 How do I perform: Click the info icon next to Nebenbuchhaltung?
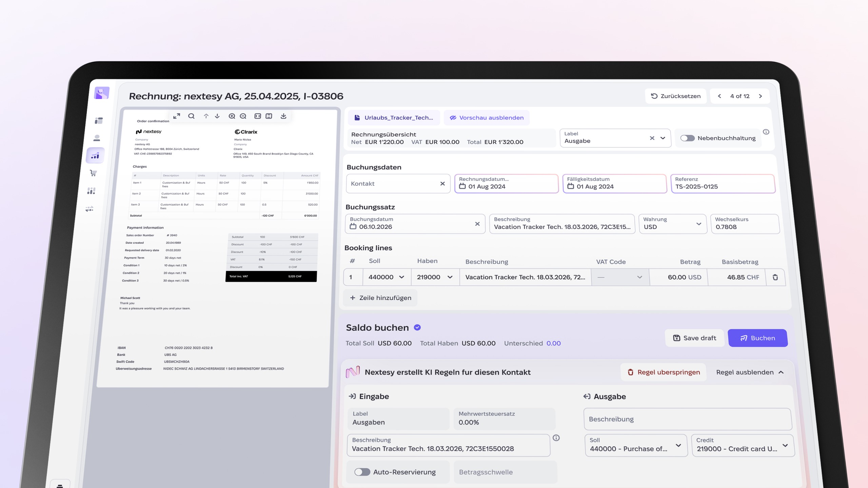(x=766, y=132)
